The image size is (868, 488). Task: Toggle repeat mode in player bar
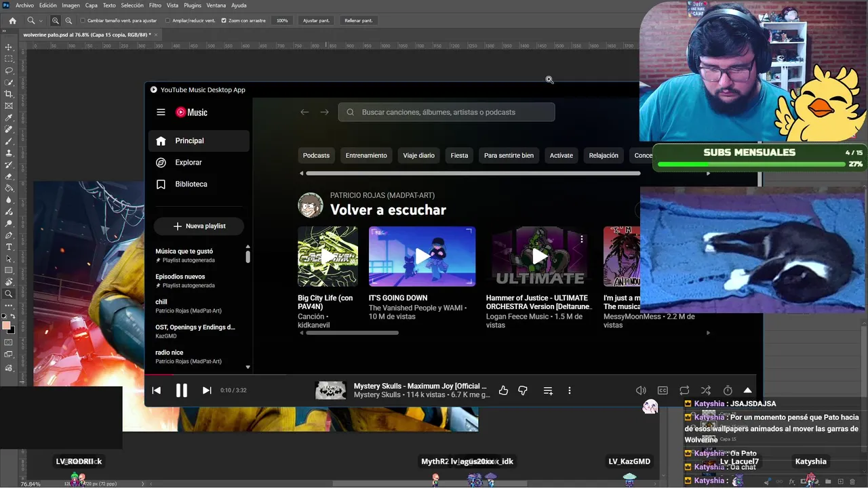point(684,390)
